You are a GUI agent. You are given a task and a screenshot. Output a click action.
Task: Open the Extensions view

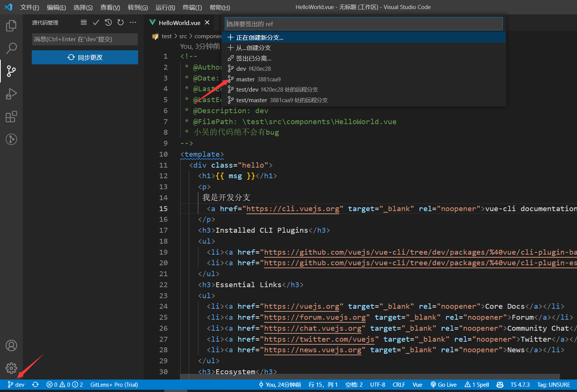[x=11, y=117]
